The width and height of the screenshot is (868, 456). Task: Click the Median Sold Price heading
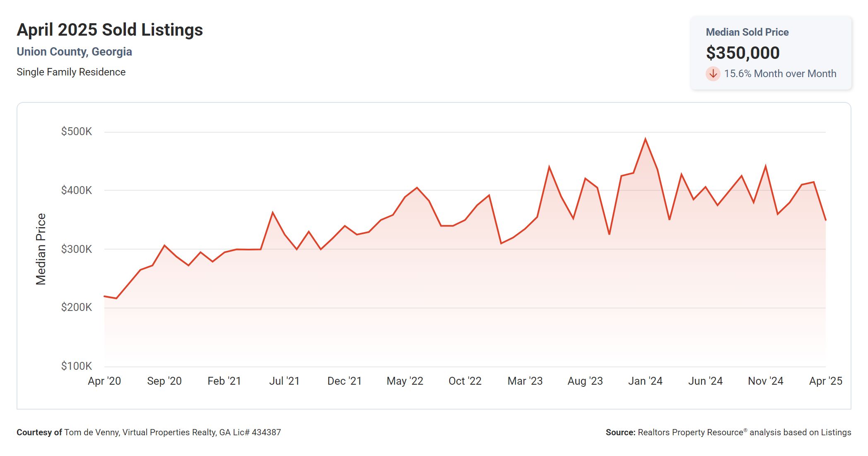click(747, 32)
